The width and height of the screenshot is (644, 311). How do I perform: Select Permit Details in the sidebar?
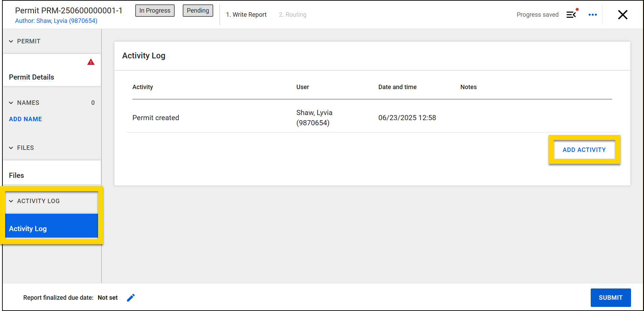tap(31, 77)
